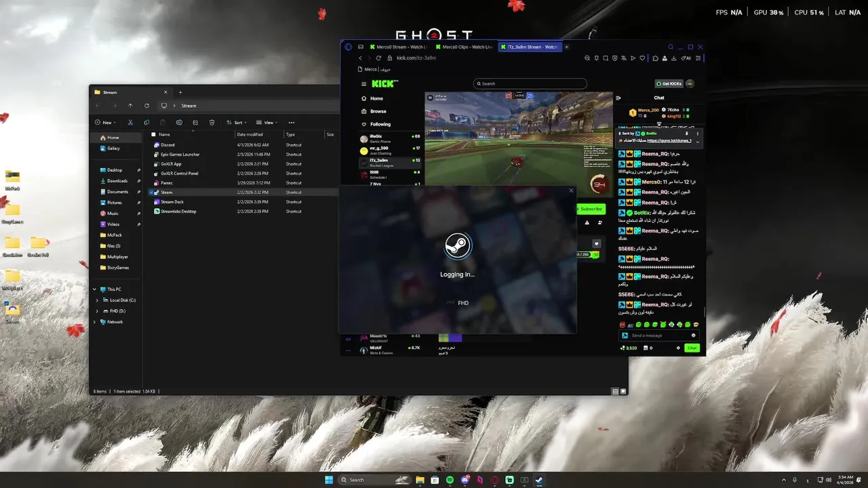Click the Share icon in File Explorer toolbar
The height and width of the screenshot is (488, 868).
pos(195,123)
